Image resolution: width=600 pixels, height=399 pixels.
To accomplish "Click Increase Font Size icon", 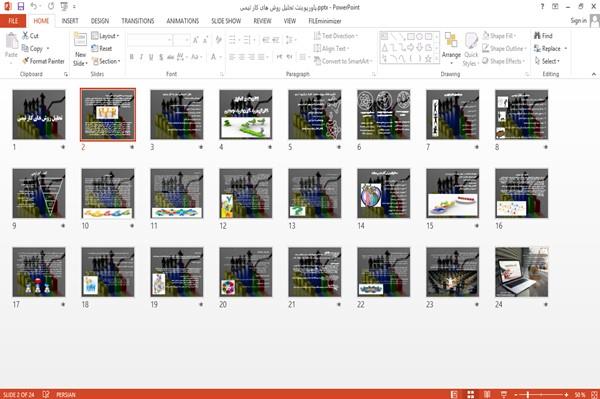I will click(x=196, y=40).
